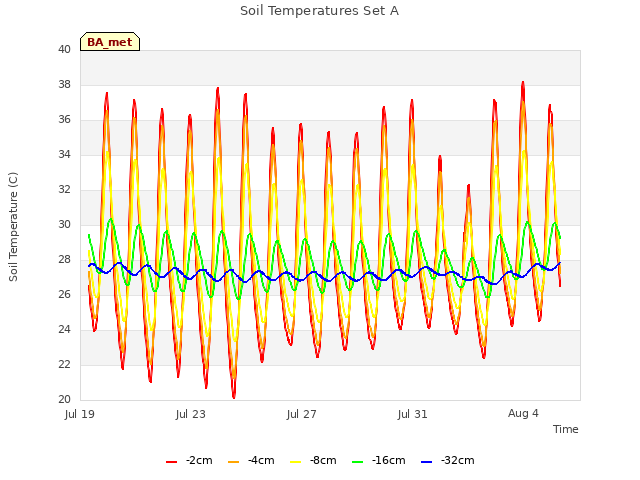The width and height of the screenshot is (640, 480).
Task: Click the Aug 4 x-axis tick label
Action: point(523,413)
